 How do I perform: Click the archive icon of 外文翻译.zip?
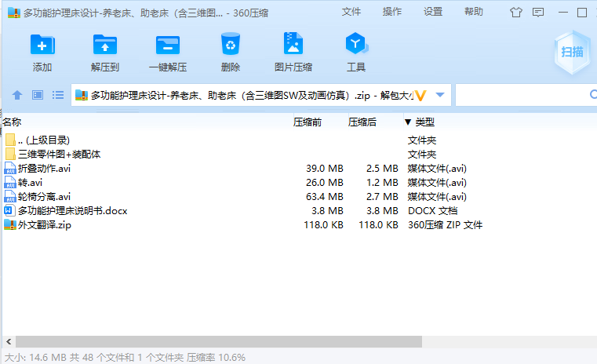point(10,224)
